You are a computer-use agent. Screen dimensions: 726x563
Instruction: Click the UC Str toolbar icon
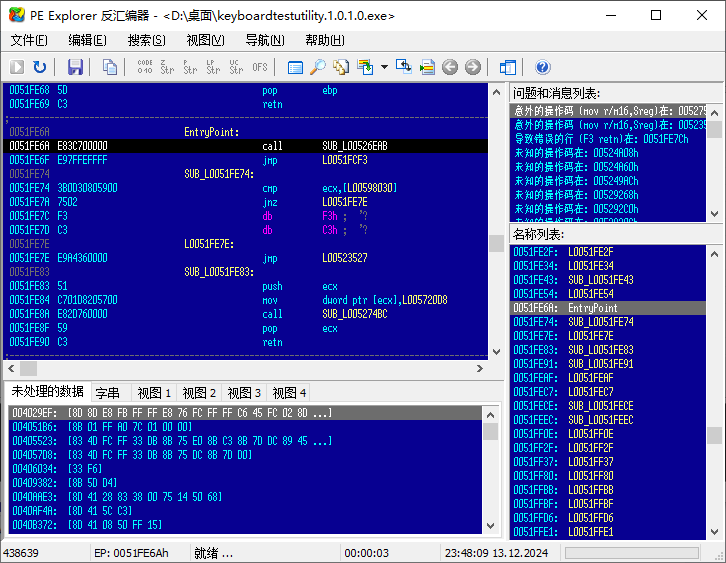coord(236,67)
